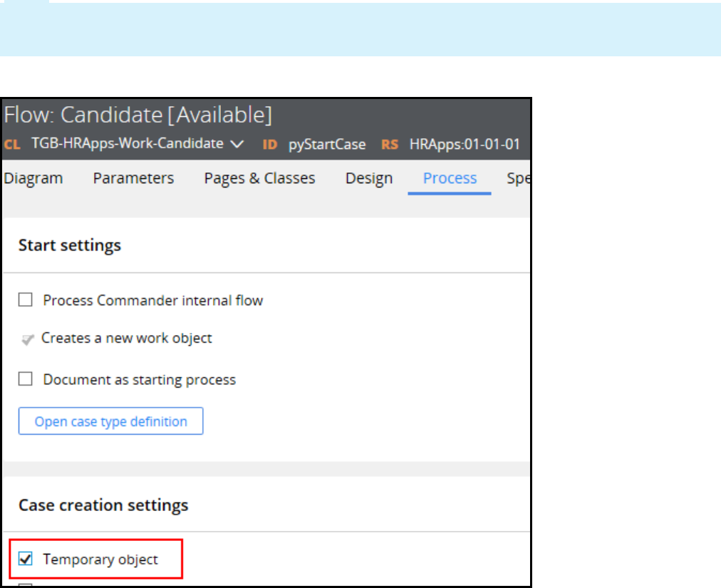Viewport: 721px width, 588px height.
Task: Check Document as starting process
Action: coord(26,379)
